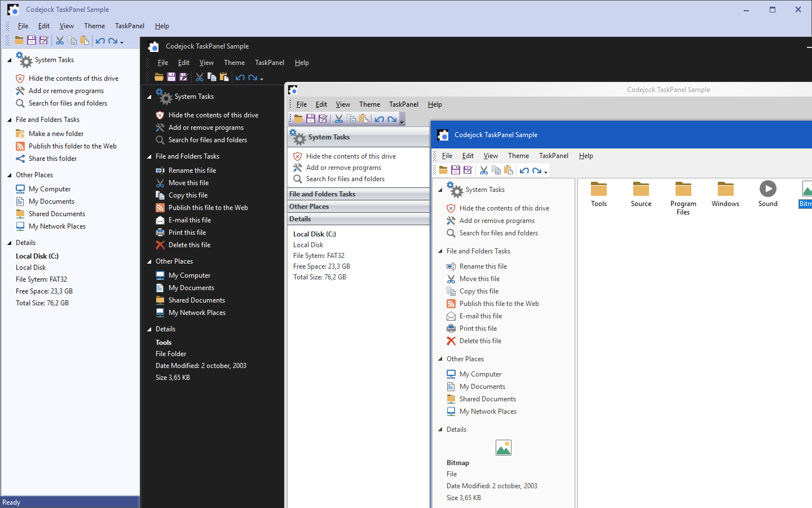Click Share this folder link
The width and height of the screenshot is (812, 508).
pos(53,159)
